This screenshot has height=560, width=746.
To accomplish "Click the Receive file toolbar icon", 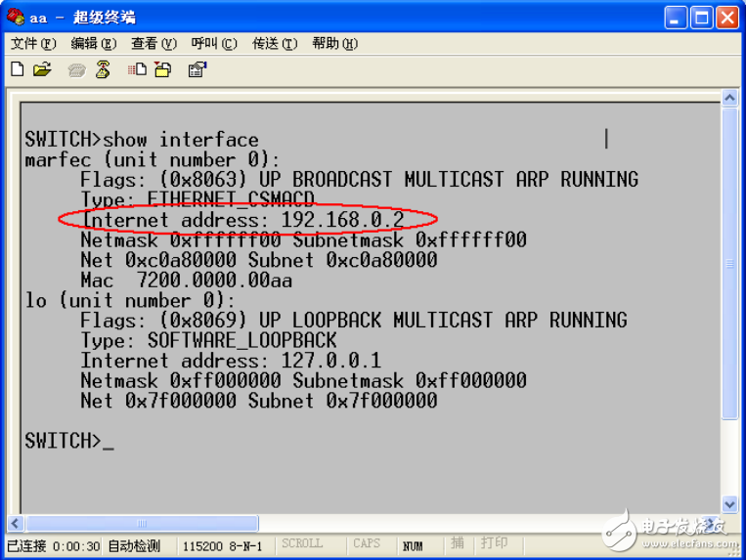I will point(162,69).
